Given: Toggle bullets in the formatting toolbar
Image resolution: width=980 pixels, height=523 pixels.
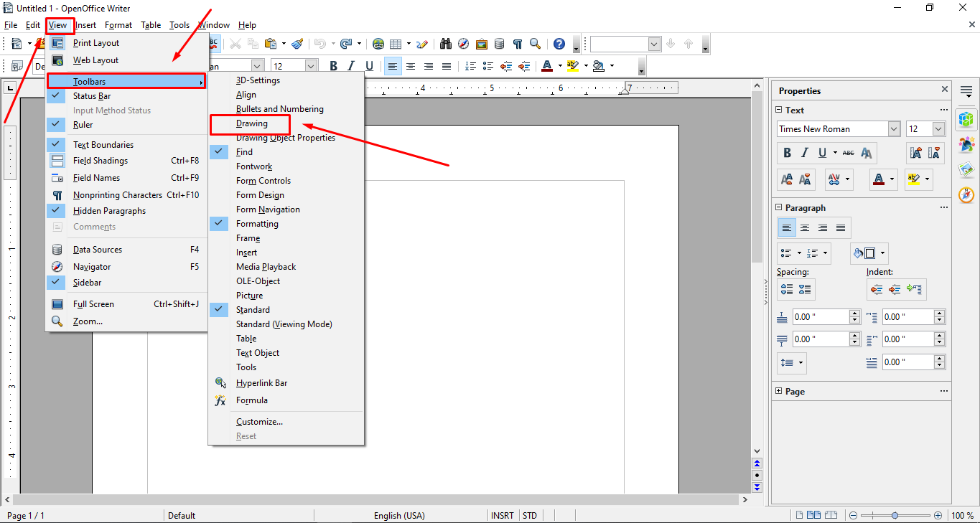Looking at the screenshot, I should [x=488, y=66].
